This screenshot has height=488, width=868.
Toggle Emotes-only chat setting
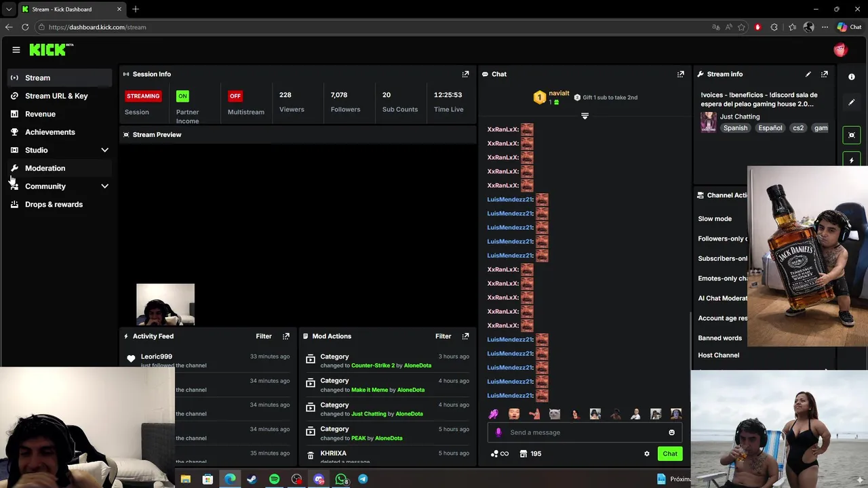722,278
